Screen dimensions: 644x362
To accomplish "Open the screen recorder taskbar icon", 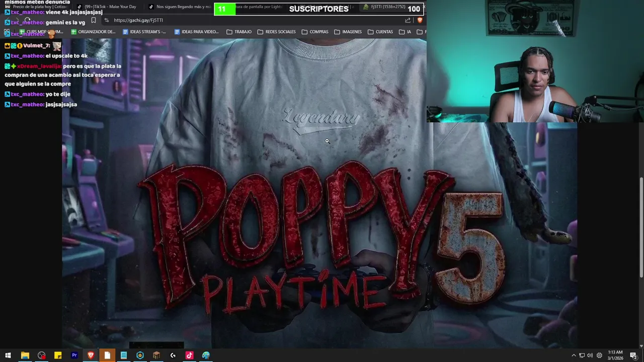I will (41, 355).
